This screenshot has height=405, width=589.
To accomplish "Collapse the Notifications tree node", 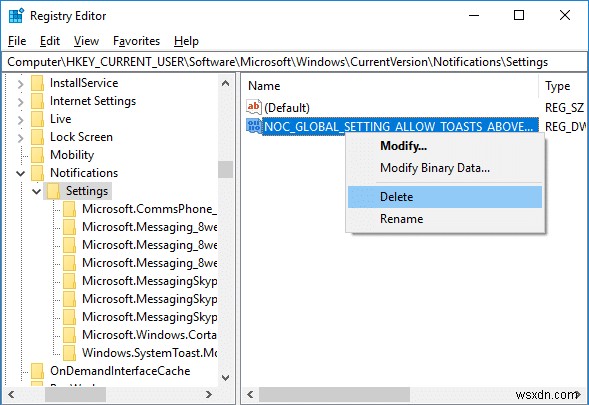I will pos(21,174).
